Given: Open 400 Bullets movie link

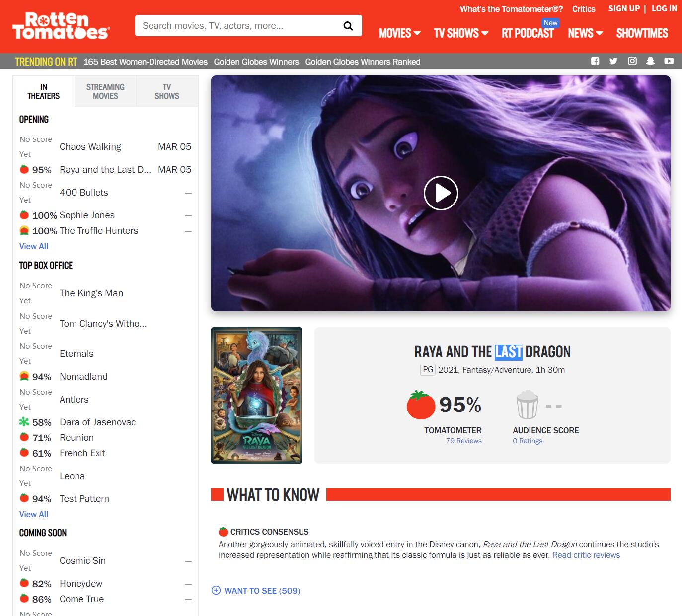Looking at the screenshot, I should tap(84, 192).
